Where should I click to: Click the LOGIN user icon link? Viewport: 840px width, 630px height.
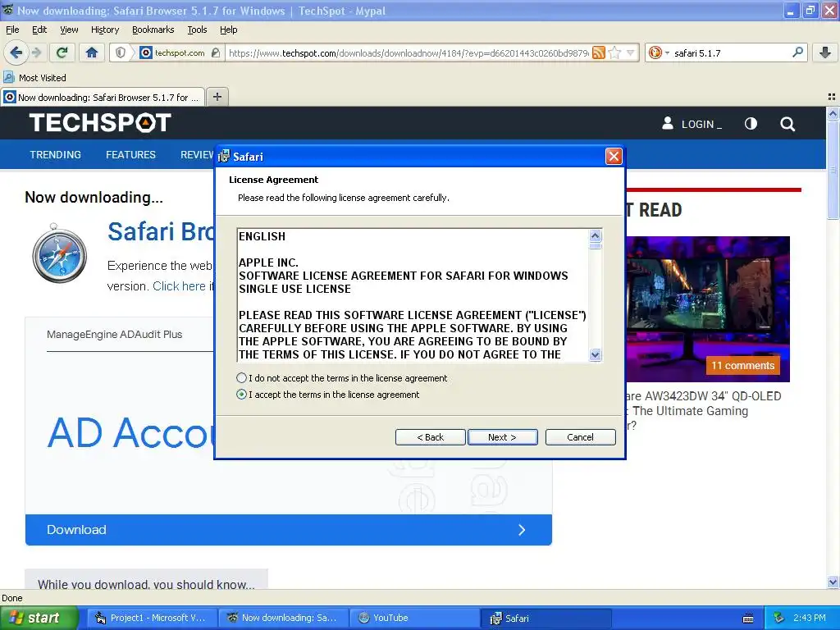pyautogui.click(x=692, y=124)
